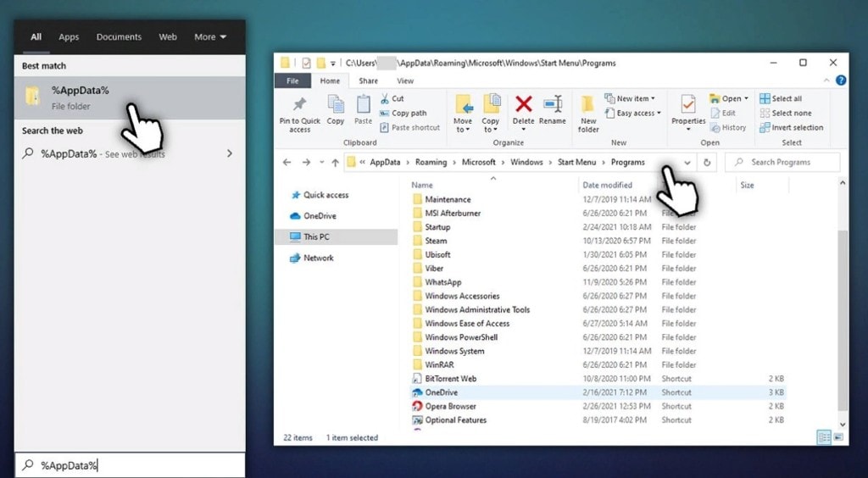Switch to the Home ribbon tab
868x478 pixels.
point(330,81)
